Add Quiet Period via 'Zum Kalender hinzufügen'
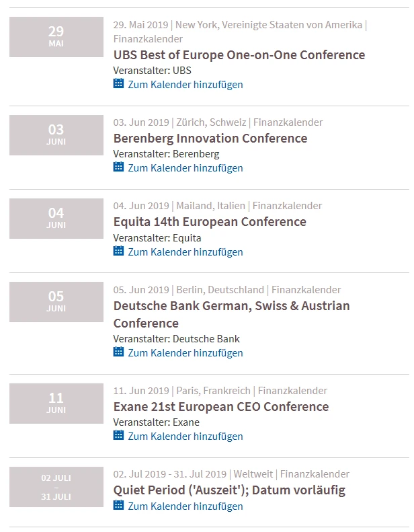 (x=185, y=506)
